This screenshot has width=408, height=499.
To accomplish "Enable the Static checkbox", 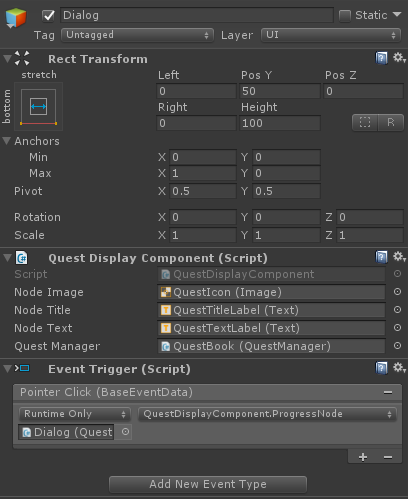I will click(345, 15).
